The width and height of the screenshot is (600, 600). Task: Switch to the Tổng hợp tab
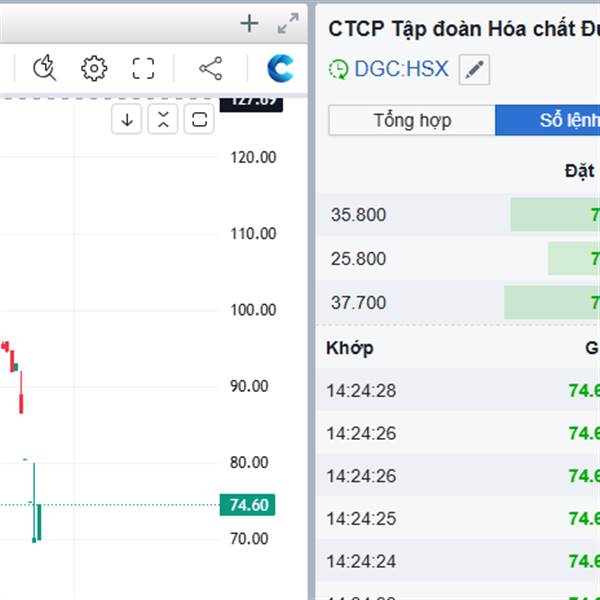click(412, 121)
